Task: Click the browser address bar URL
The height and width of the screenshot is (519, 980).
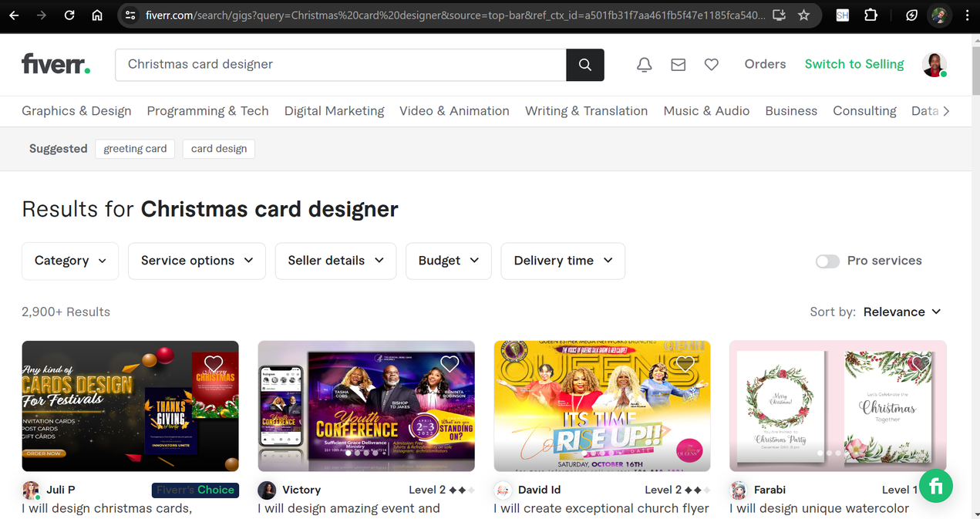Action: coord(455,15)
